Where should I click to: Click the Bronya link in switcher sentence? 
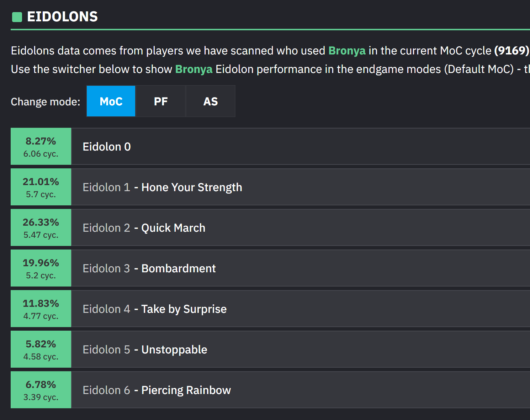click(194, 69)
